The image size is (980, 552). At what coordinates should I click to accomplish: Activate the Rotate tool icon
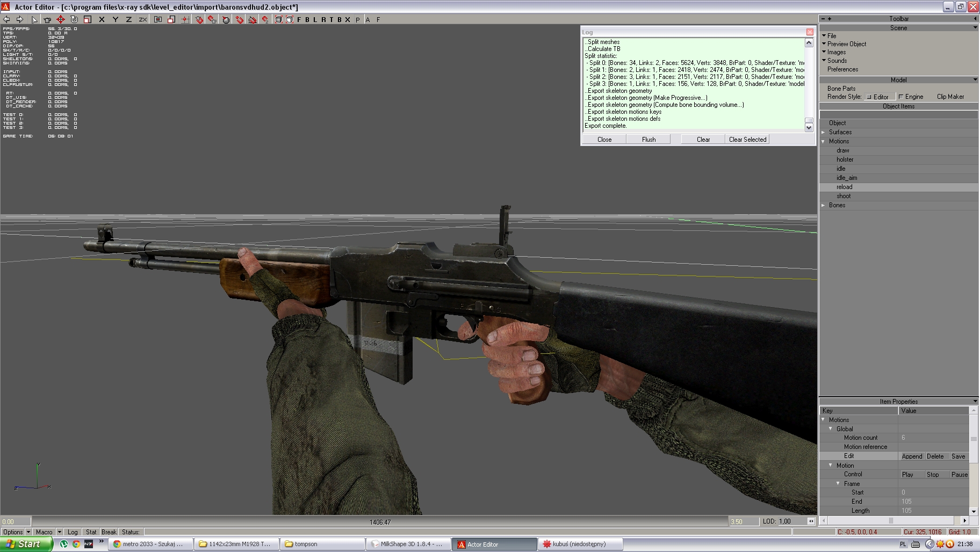click(74, 19)
